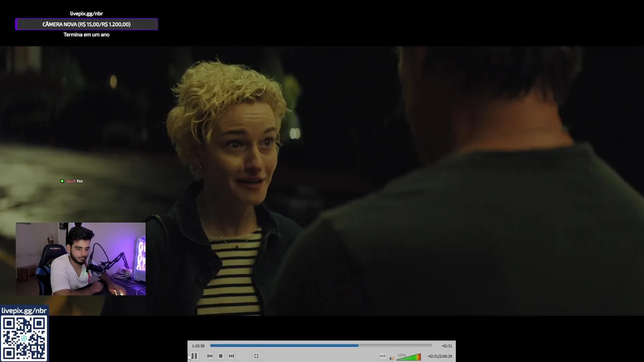The height and width of the screenshot is (362, 644).
Task: Seek on the playback progress bar
Action: pos(321,345)
